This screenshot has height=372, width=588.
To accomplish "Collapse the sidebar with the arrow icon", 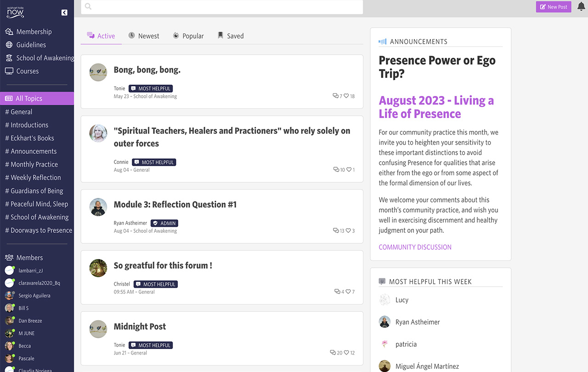I will pyautogui.click(x=64, y=12).
